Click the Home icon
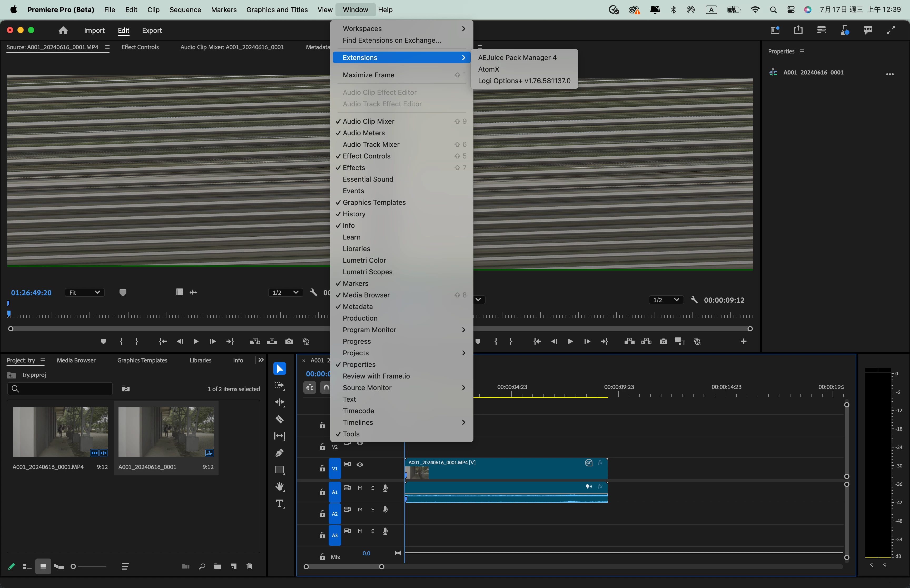This screenshot has width=910, height=588. pos(63,31)
